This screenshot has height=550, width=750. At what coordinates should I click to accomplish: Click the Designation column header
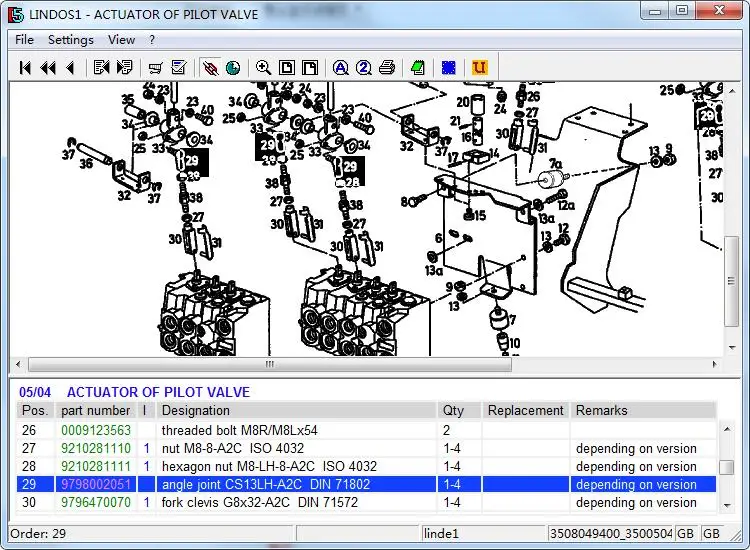tap(296, 410)
